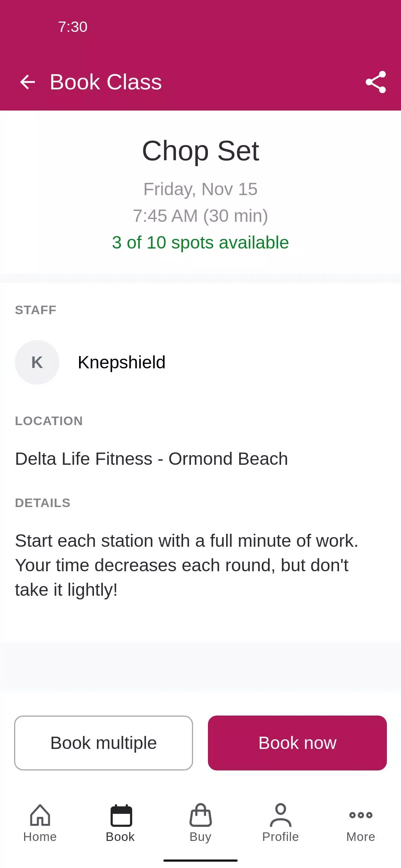The image size is (401, 868).
Task: Tap Delta Life Fitness - Ormond Beach location
Action: [151, 459]
